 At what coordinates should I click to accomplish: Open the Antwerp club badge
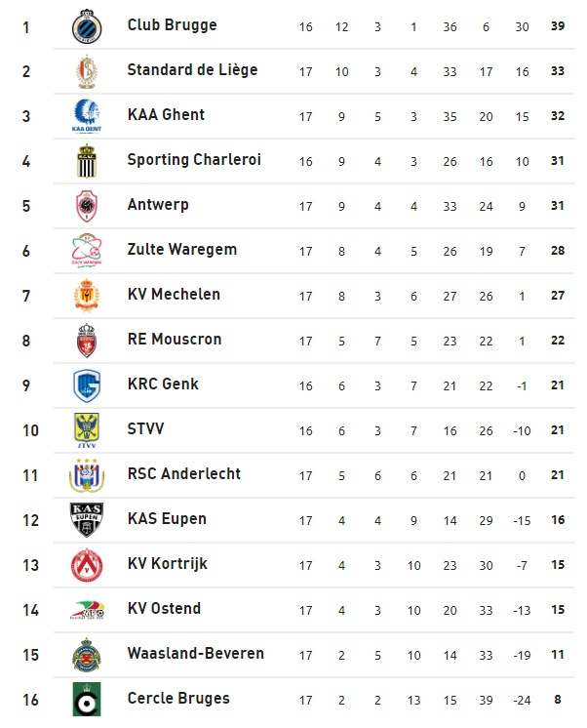point(87,206)
